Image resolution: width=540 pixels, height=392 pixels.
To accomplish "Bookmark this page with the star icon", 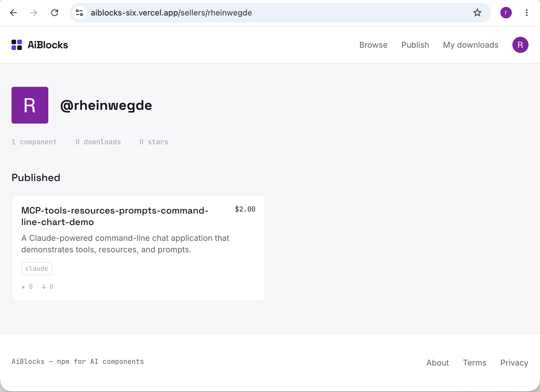I will click(x=477, y=13).
